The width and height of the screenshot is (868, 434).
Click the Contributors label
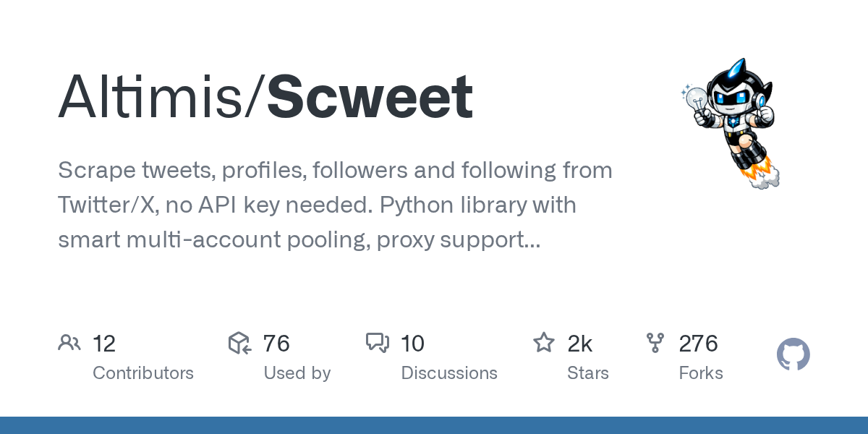coord(143,373)
